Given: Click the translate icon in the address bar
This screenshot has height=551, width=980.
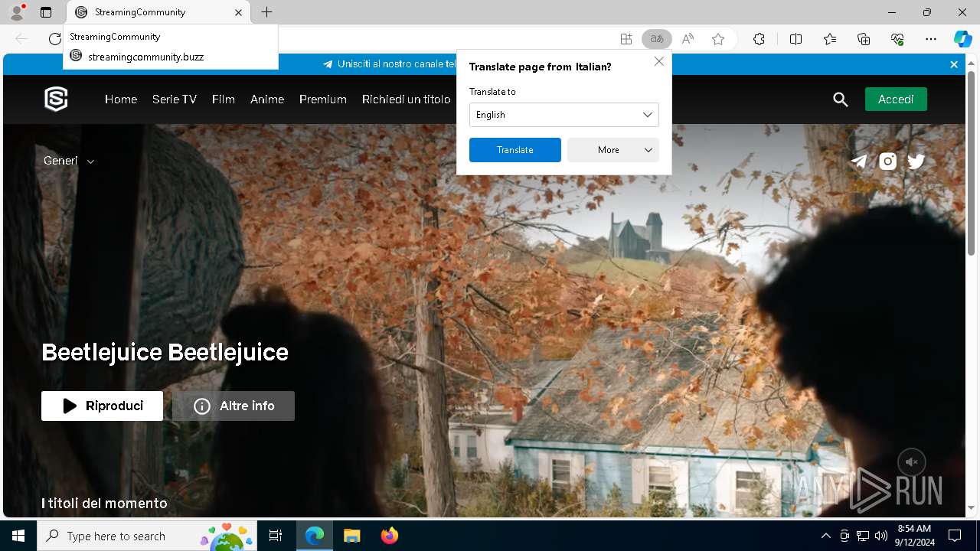Looking at the screenshot, I should coord(656,39).
